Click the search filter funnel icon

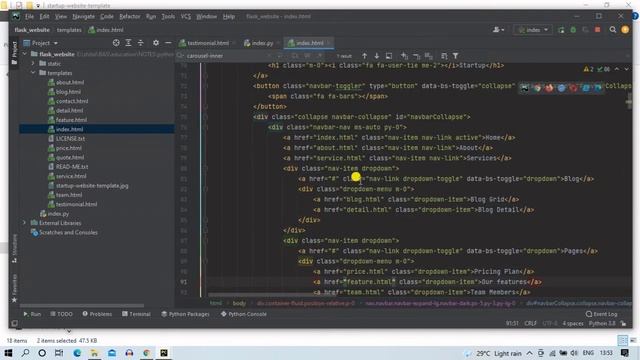click(456, 56)
